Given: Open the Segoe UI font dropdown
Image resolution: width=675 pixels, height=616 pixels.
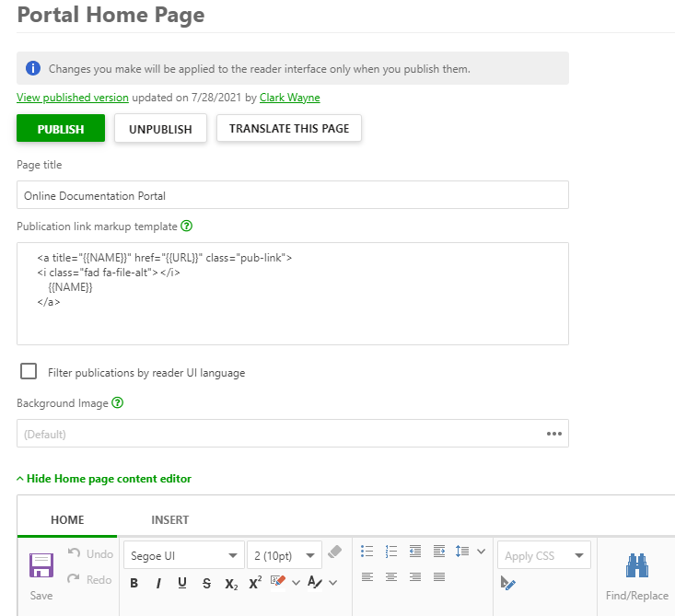Looking at the screenshot, I should pos(181,555).
